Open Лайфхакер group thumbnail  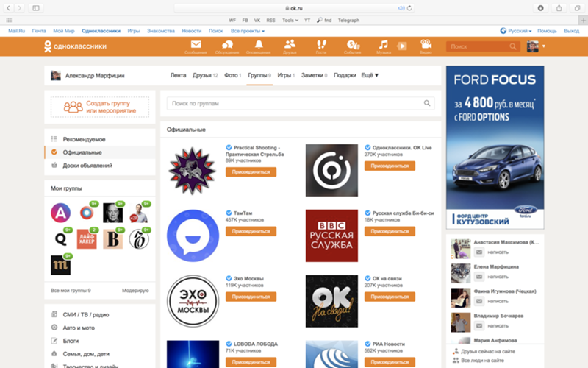(x=87, y=238)
